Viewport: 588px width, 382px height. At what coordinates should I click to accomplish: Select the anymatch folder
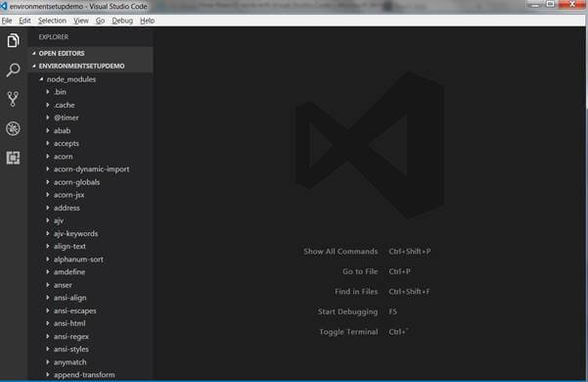[70, 362]
